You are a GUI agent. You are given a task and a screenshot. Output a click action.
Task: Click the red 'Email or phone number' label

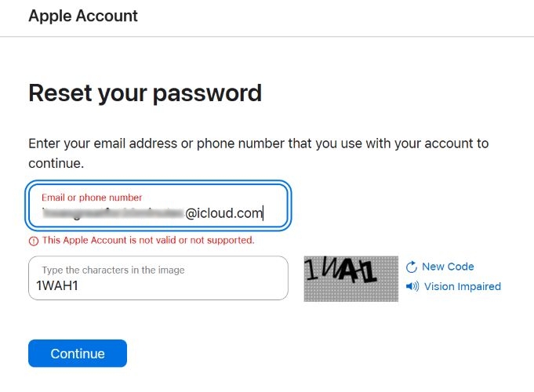[x=92, y=198]
